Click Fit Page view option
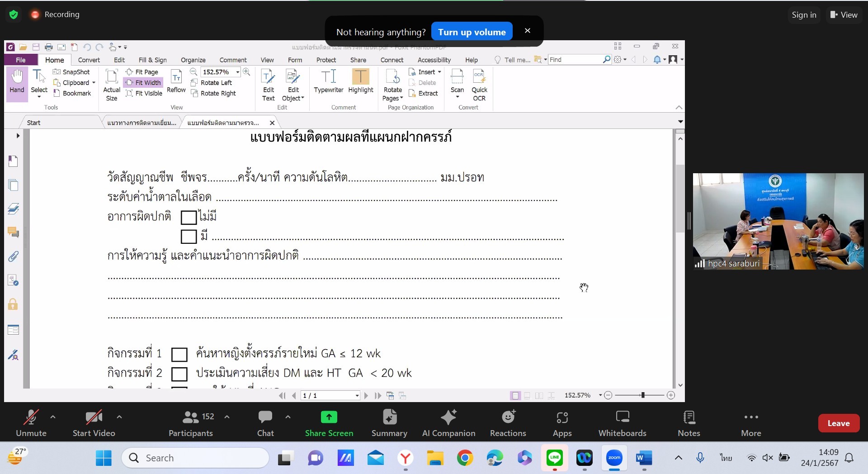Image resolution: width=868 pixels, height=474 pixels. (x=142, y=72)
